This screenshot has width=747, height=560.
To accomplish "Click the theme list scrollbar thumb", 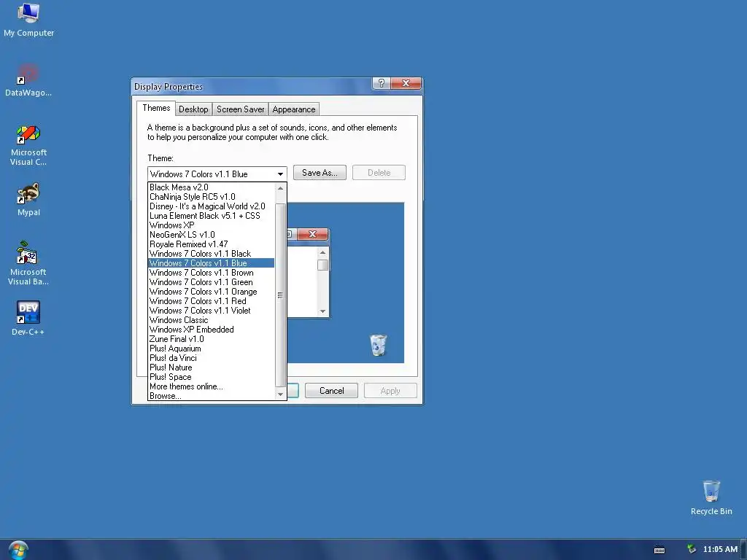I will (x=281, y=295).
